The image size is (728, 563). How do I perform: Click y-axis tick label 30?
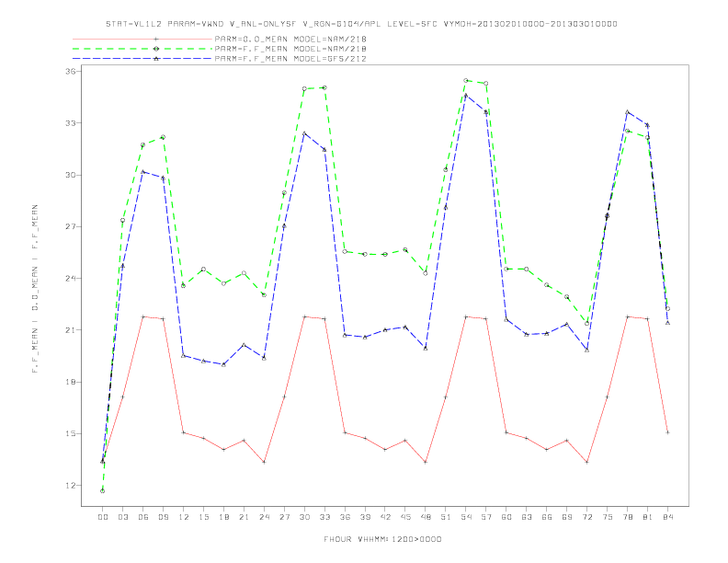click(70, 175)
